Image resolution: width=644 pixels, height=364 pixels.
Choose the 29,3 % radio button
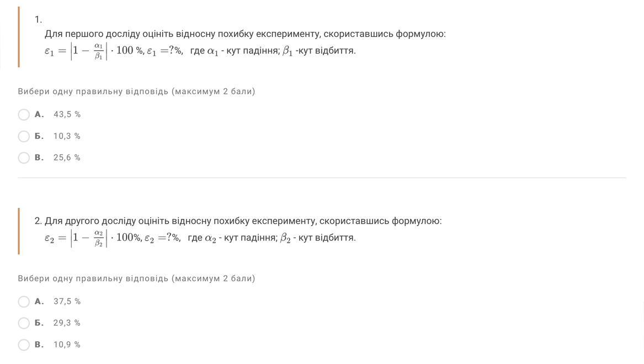tap(24, 323)
